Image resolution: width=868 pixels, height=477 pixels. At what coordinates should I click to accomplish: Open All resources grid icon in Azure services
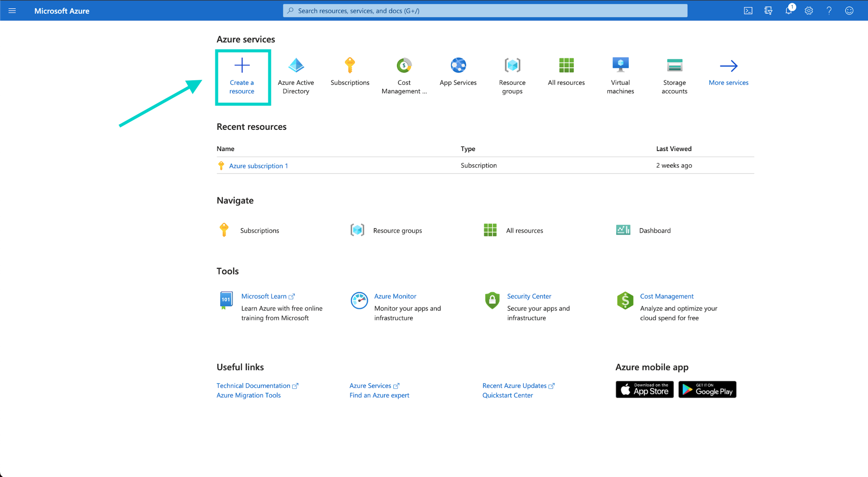[566, 65]
